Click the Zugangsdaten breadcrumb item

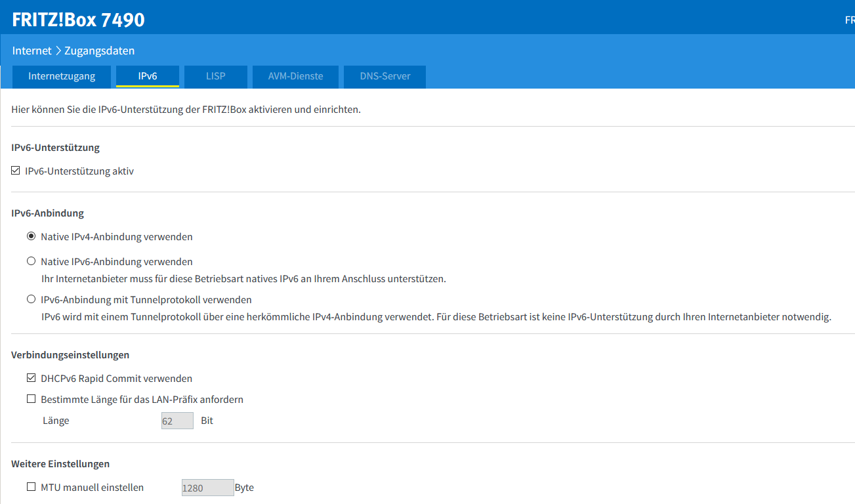(x=99, y=51)
